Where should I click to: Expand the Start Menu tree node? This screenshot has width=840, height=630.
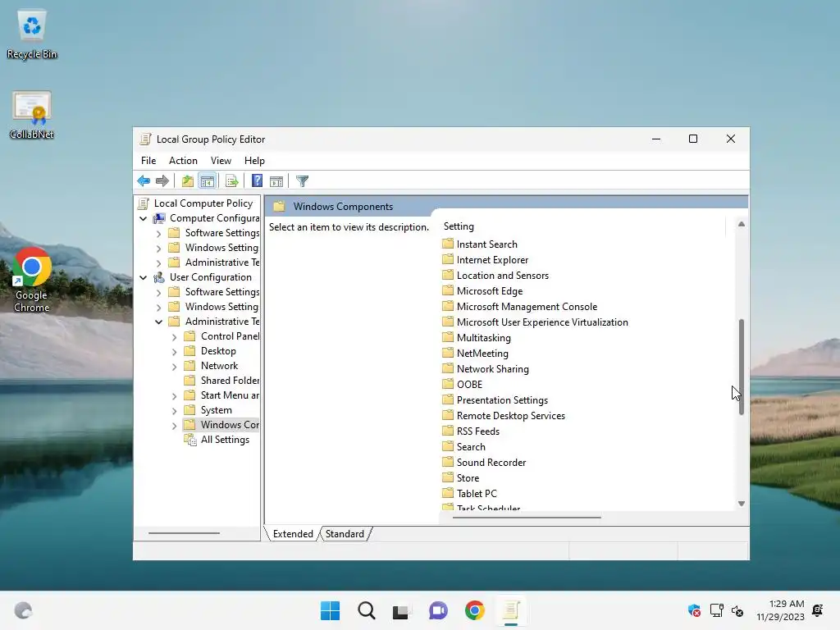pos(174,396)
